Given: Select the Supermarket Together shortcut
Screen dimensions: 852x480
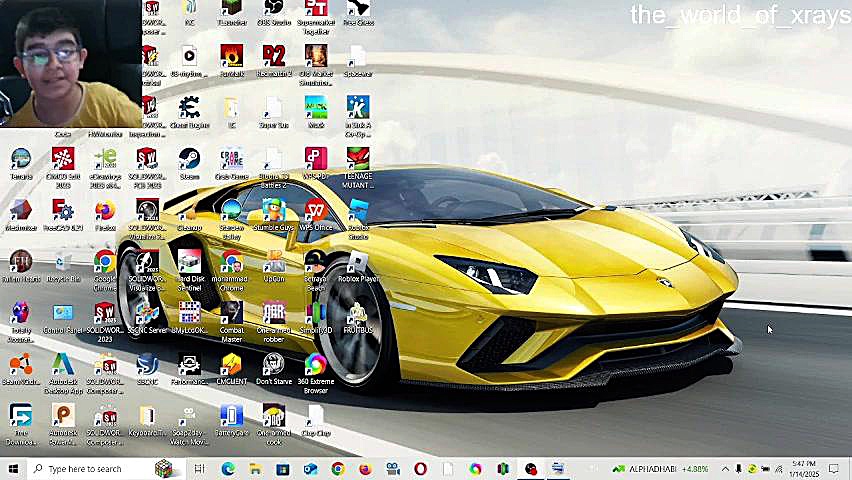Looking at the screenshot, I should [x=316, y=16].
